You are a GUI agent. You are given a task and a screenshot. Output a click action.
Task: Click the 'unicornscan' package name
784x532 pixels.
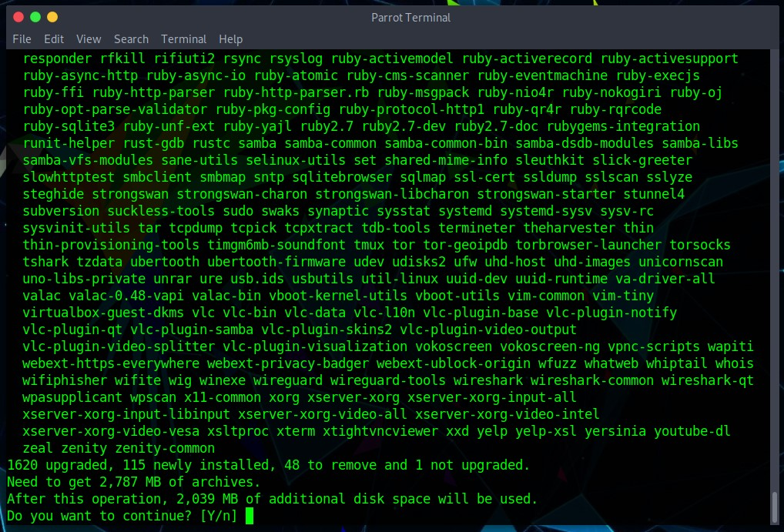tap(681, 262)
